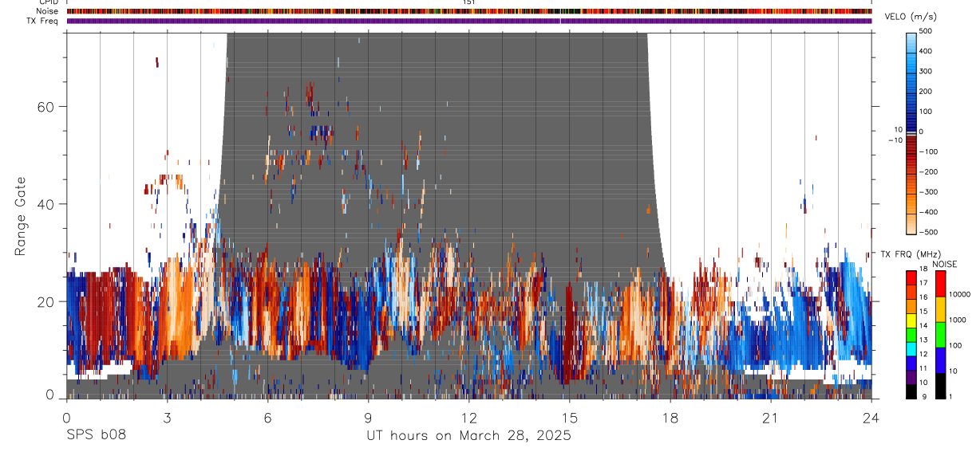Click the '3' hour tick on x-axis
The image size is (980, 452).
pos(167,417)
